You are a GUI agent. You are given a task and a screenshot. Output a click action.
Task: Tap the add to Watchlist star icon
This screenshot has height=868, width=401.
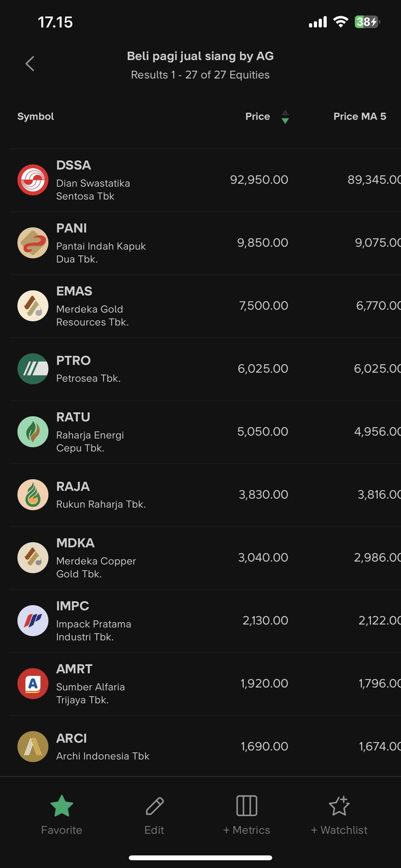(339, 806)
